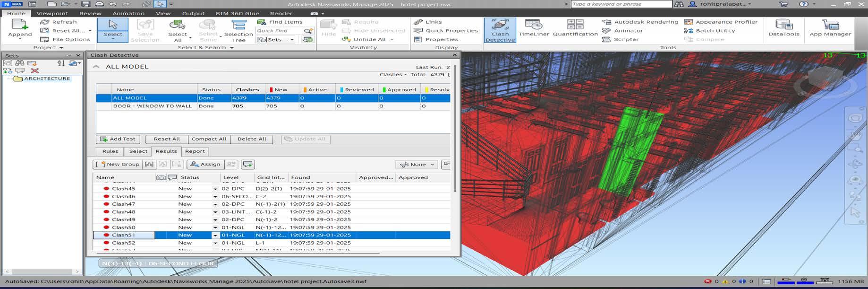Collapse the ALL MODEL test panel
The width and height of the screenshot is (868, 289).
coord(96,67)
